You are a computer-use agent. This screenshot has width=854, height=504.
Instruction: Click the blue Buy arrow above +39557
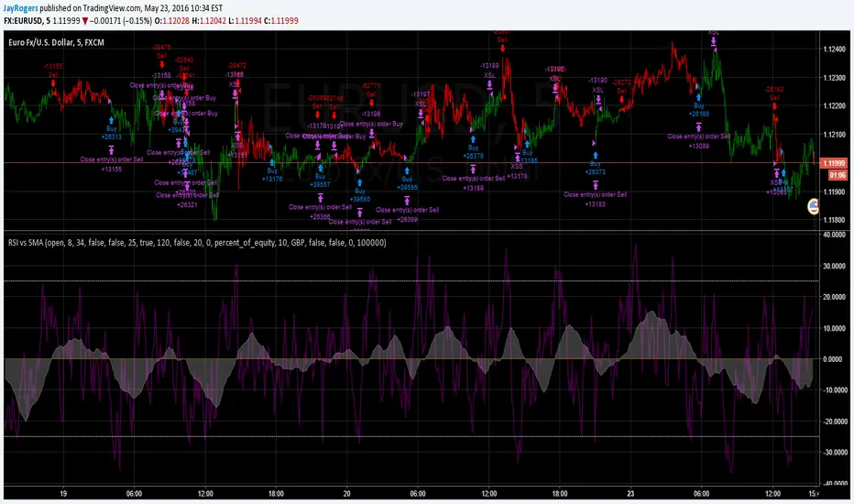(x=321, y=169)
